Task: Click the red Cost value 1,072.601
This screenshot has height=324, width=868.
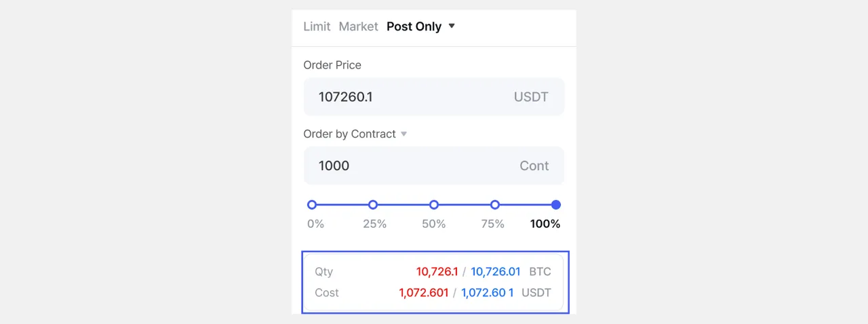Action: pos(424,293)
